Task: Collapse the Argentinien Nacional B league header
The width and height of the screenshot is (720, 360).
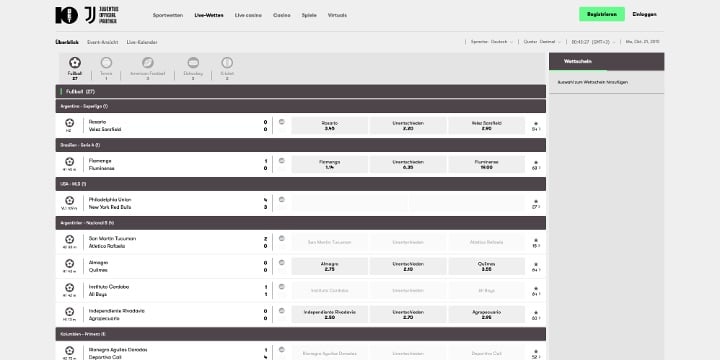Action: click(x=301, y=223)
